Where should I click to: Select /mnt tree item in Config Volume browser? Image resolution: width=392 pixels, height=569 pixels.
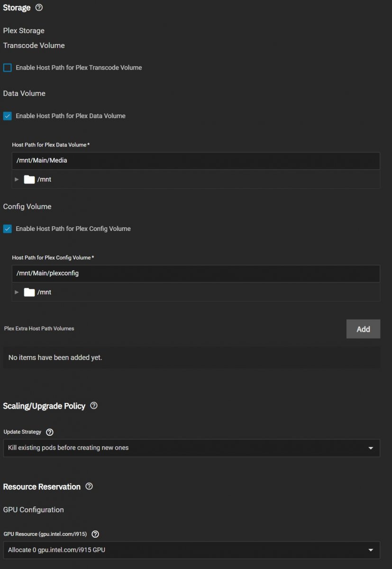tap(44, 293)
